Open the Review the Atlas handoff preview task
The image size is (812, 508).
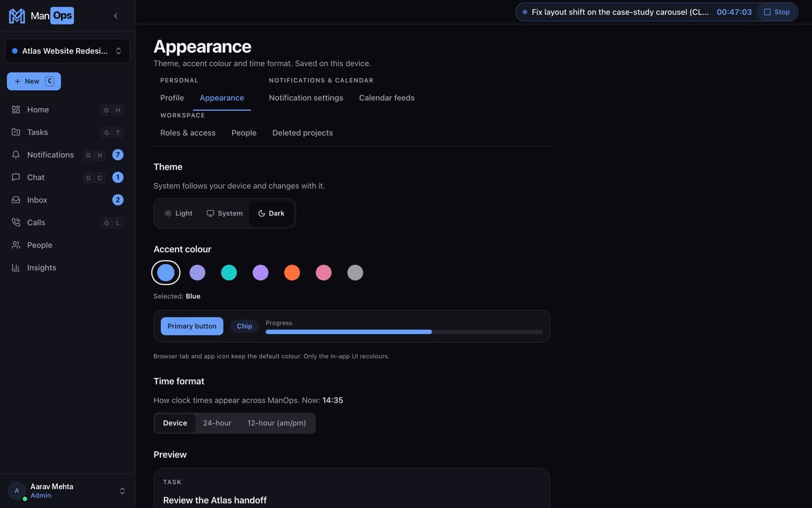(215, 500)
